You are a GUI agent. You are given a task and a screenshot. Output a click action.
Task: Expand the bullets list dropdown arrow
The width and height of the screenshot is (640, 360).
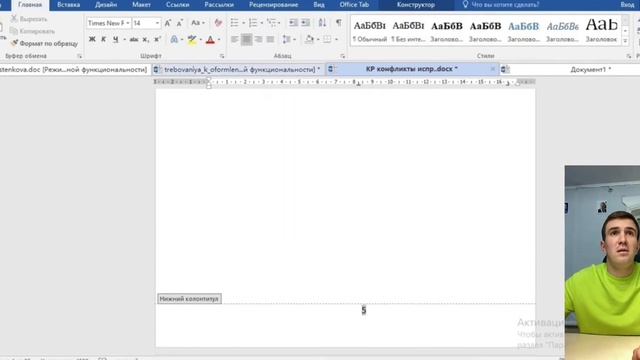coord(243,23)
